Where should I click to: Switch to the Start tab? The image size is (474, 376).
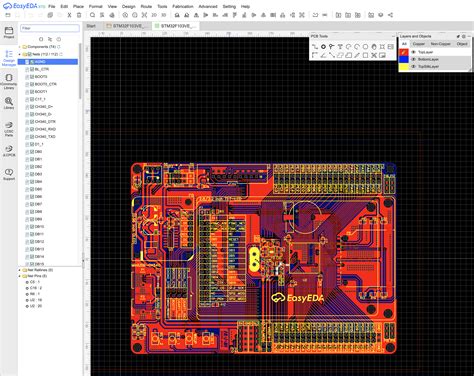pos(91,26)
